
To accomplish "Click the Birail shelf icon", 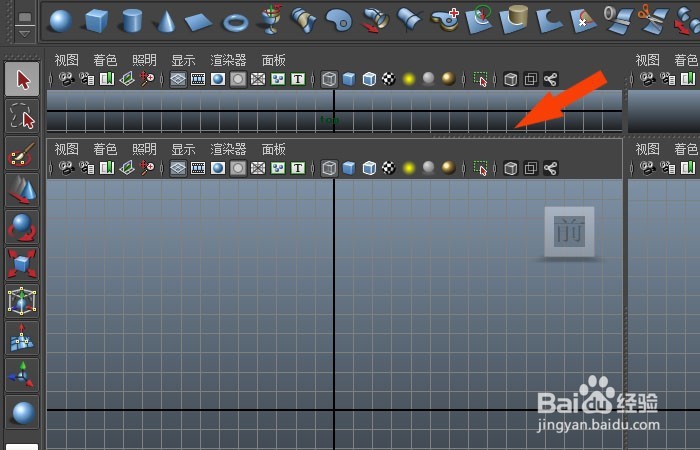I will pos(409,20).
